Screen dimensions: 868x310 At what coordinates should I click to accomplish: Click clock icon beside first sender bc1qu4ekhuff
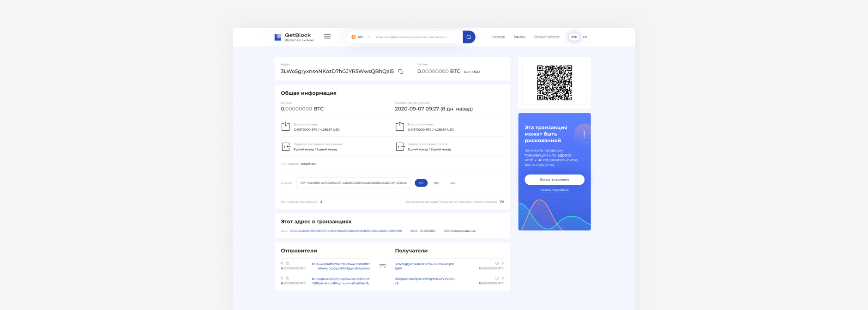coord(287,263)
